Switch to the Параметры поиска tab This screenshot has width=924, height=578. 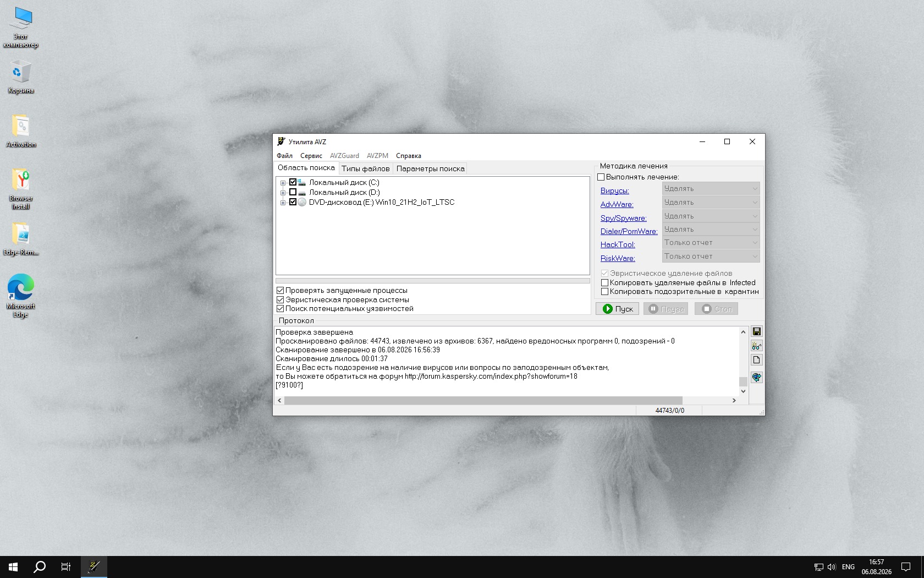click(x=431, y=168)
